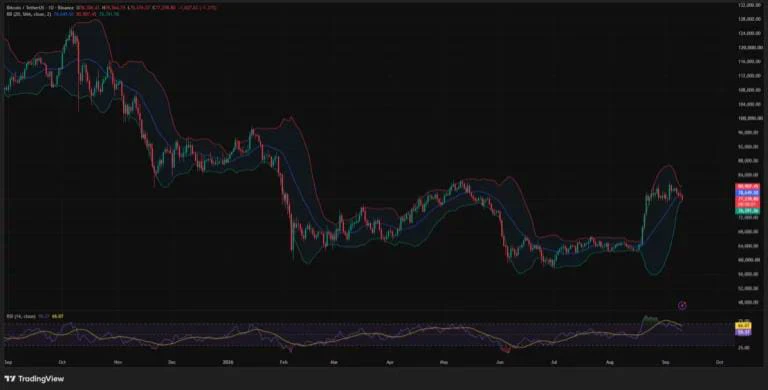The image size is (768, 390).
Task: Click the Aug label on the time axis
Action: tap(610, 363)
